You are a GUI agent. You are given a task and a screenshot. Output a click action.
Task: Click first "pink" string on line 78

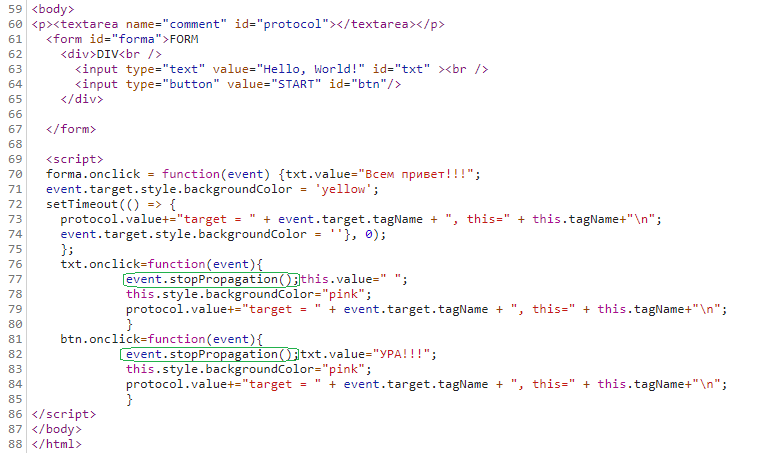click(343, 295)
